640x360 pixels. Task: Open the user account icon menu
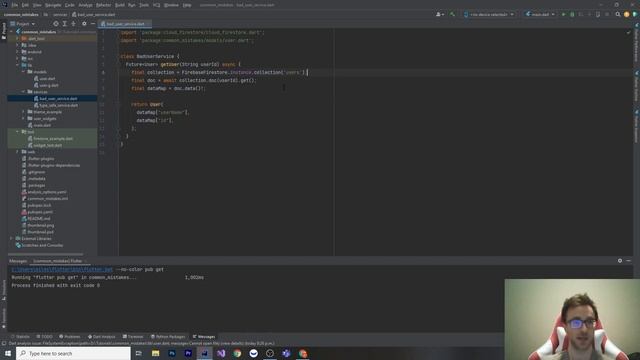click(440, 14)
